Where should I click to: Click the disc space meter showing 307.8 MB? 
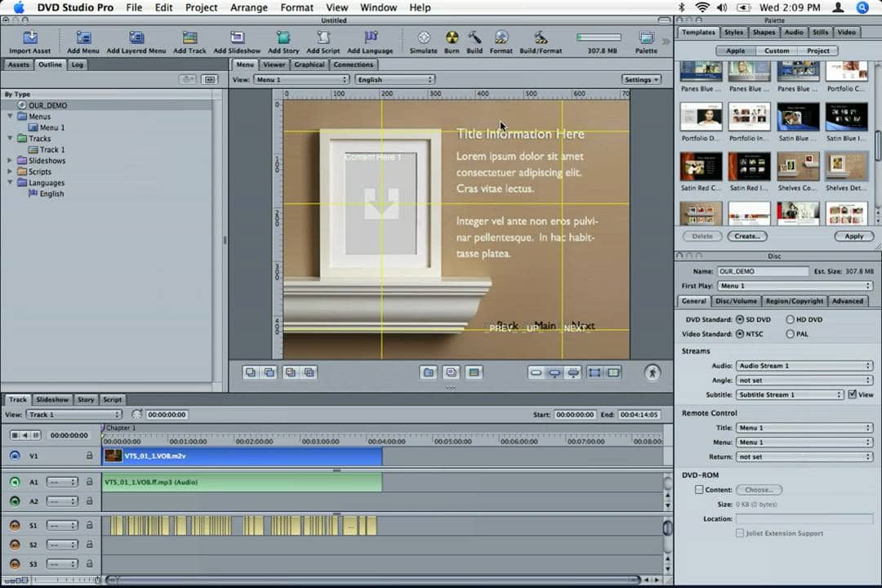599,37
